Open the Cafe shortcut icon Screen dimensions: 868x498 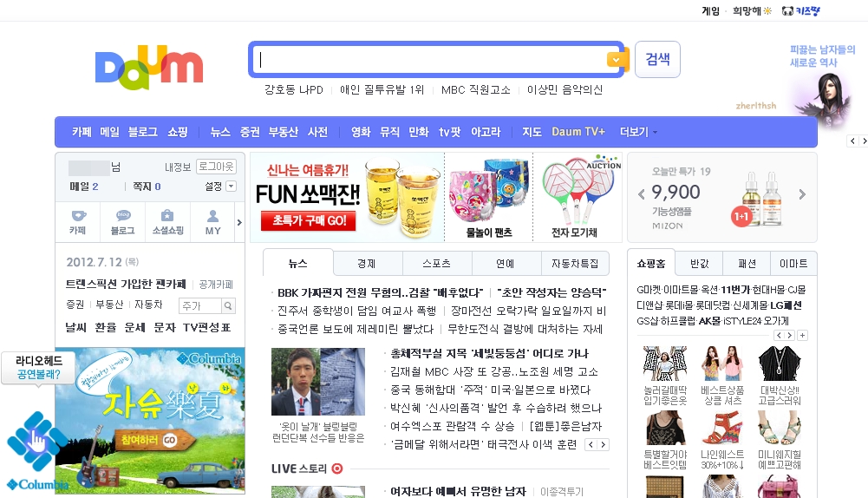[x=77, y=222]
